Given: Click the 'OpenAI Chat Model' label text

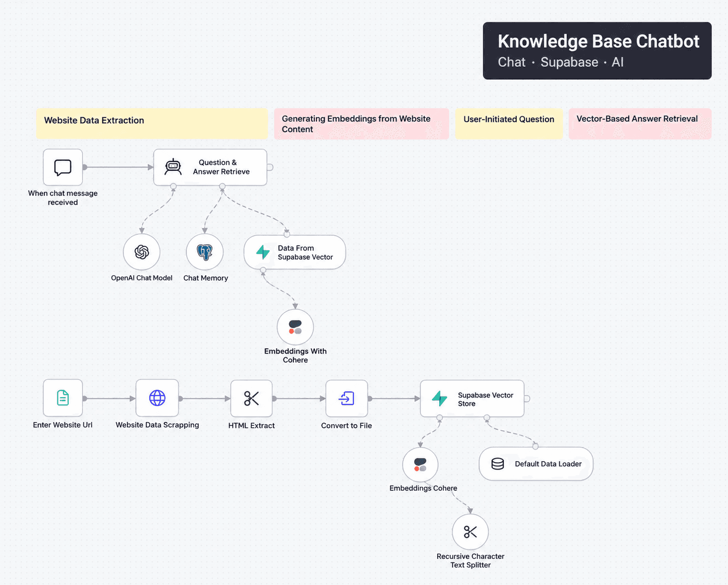Looking at the screenshot, I should (x=142, y=278).
